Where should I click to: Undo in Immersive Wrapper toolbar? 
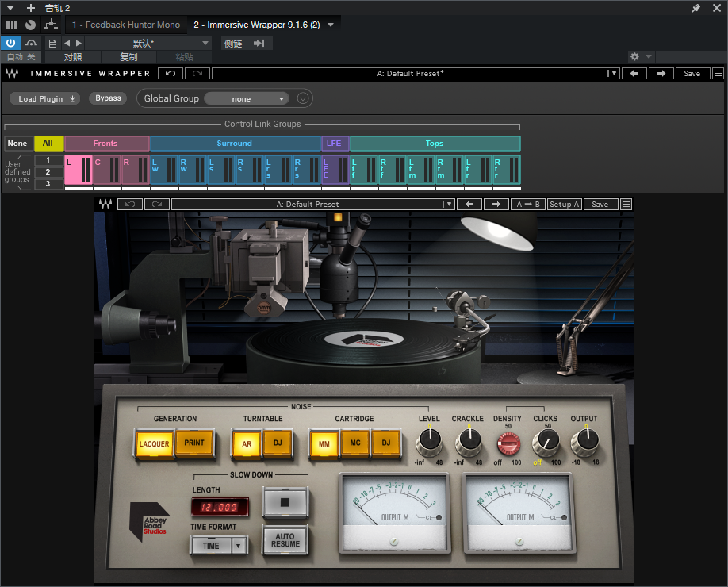coord(171,73)
